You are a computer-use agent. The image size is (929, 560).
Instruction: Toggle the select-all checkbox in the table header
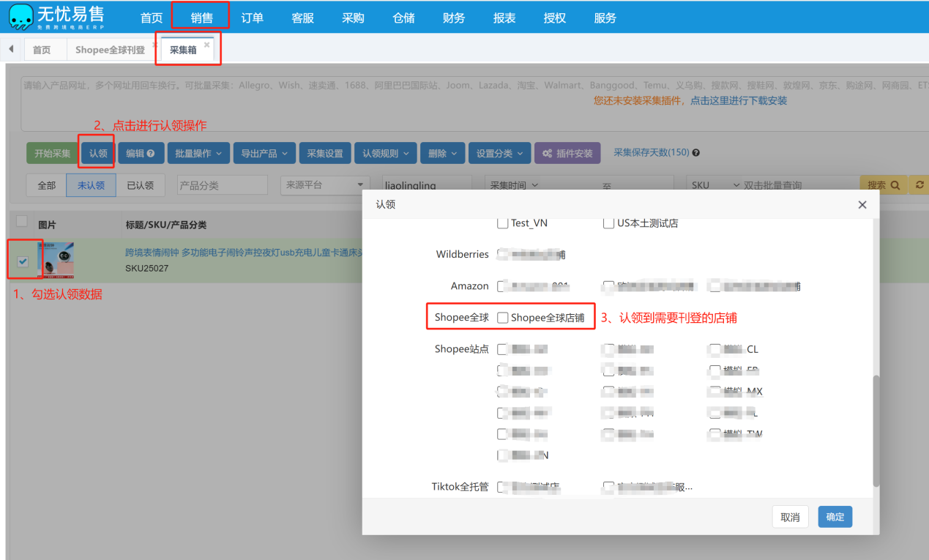tap(22, 221)
